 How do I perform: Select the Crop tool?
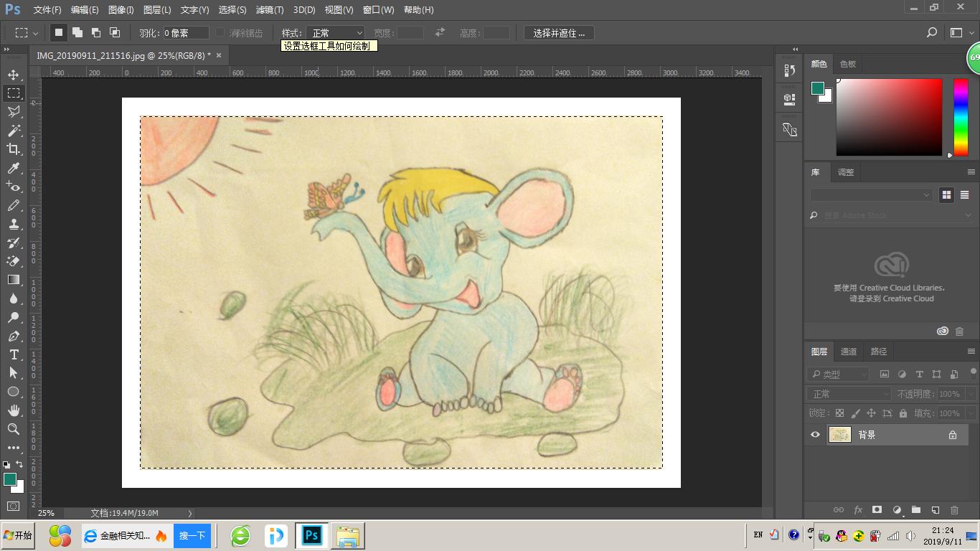point(14,149)
